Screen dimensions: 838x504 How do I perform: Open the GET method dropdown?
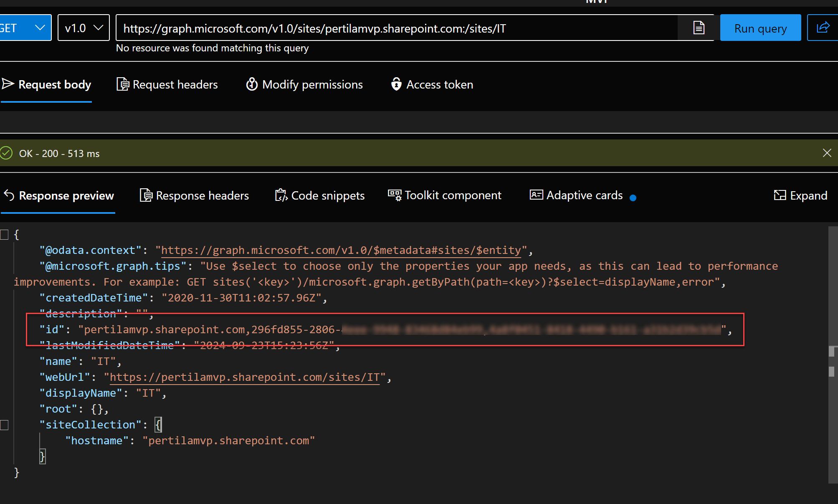click(x=25, y=28)
